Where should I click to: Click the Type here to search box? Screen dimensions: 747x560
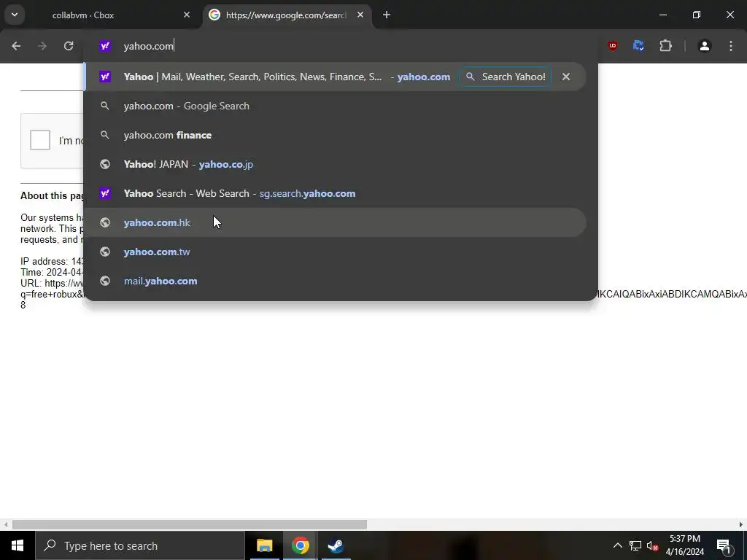(x=140, y=545)
